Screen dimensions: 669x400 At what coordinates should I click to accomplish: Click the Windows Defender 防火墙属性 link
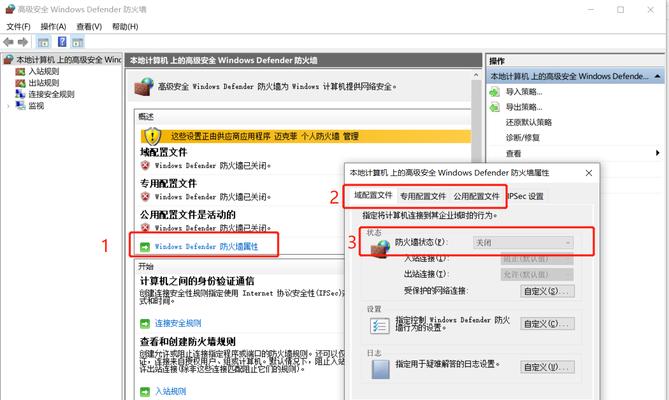point(206,246)
